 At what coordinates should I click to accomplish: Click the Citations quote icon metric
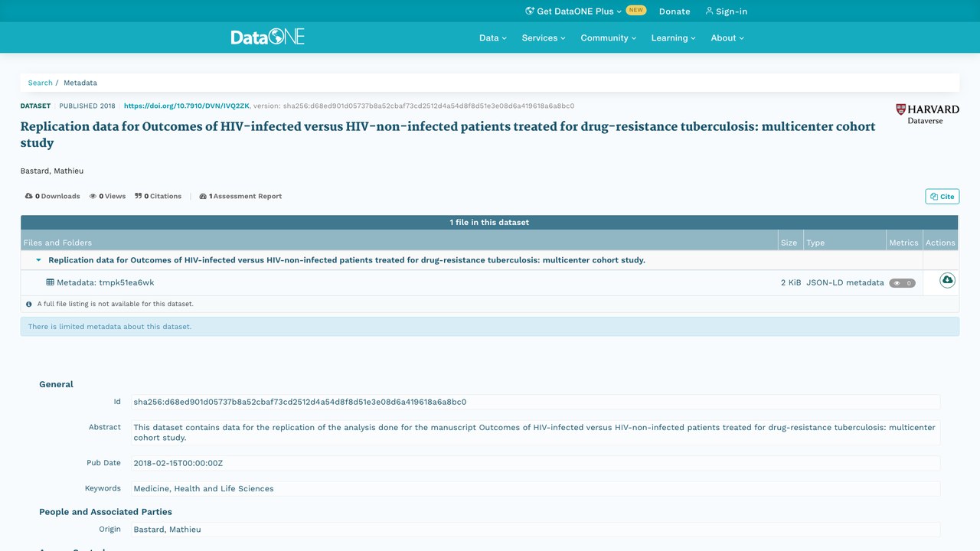pyautogui.click(x=139, y=196)
